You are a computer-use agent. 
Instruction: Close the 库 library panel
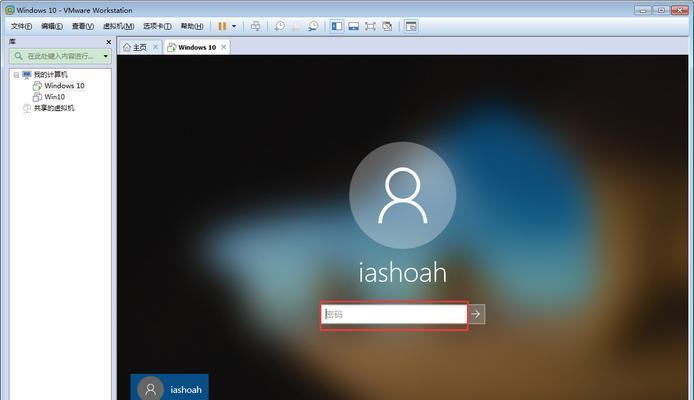(x=108, y=42)
